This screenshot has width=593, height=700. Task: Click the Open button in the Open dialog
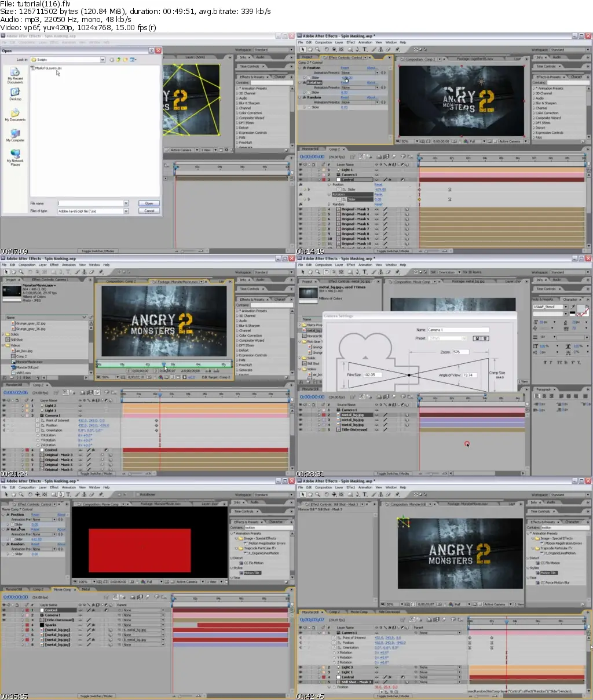coord(149,203)
